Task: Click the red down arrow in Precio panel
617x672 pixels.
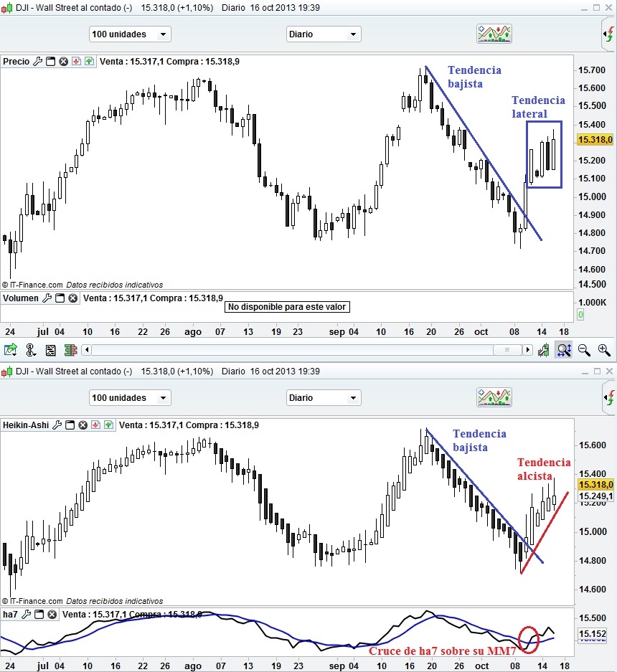Action: (x=76, y=61)
